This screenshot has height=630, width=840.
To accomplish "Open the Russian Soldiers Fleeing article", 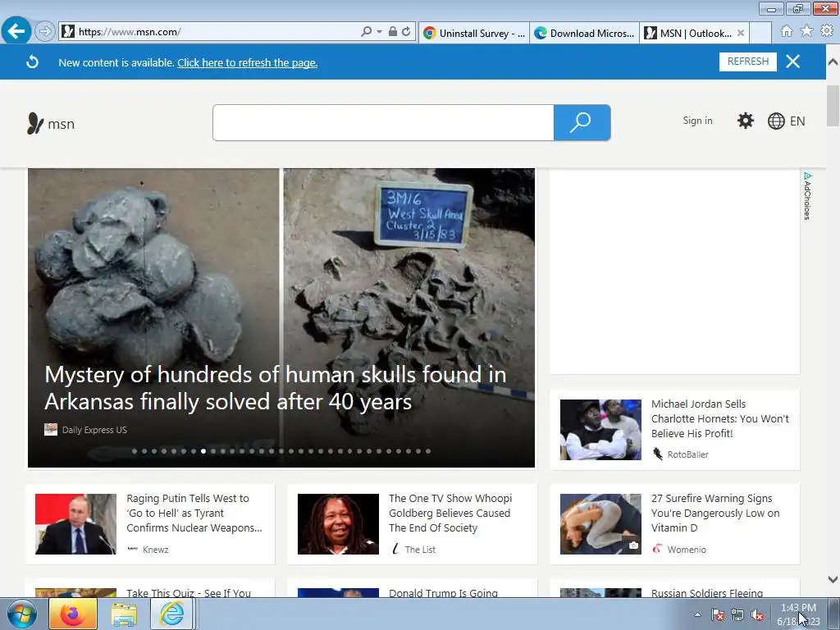I will click(707, 592).
